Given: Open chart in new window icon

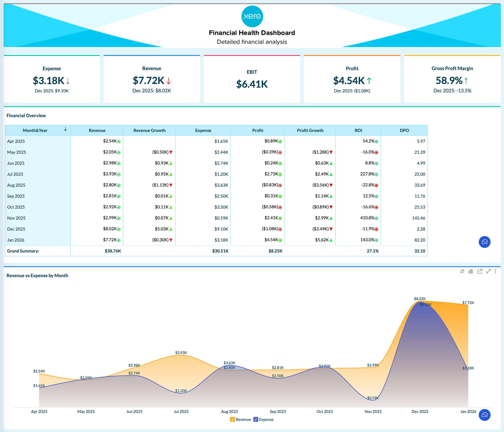Looking at the screenshot, I should (x=480, y=272).
